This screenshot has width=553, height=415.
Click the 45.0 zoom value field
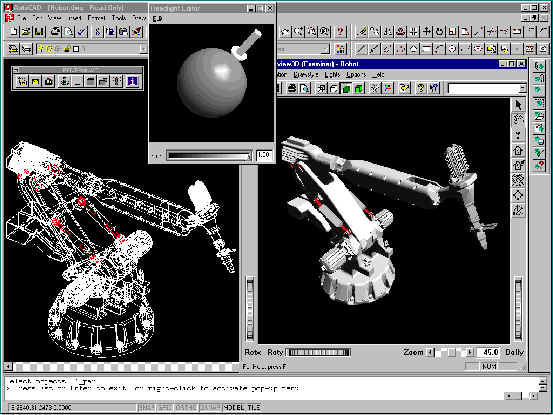488,352
